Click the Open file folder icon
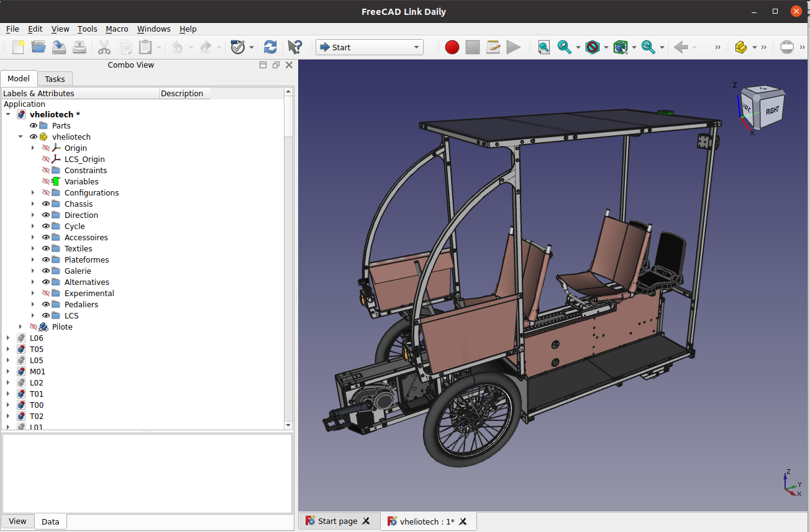 pyautogui.click(x=39, y=47)
